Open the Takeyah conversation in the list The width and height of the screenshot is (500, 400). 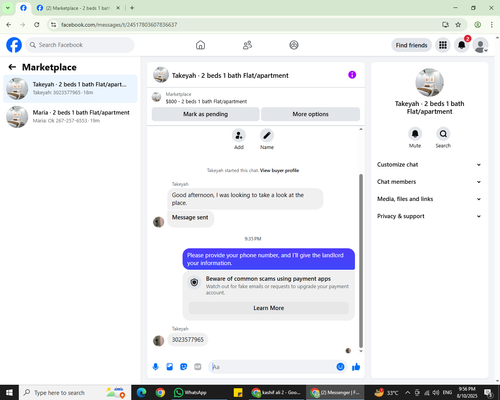point(70,89)
